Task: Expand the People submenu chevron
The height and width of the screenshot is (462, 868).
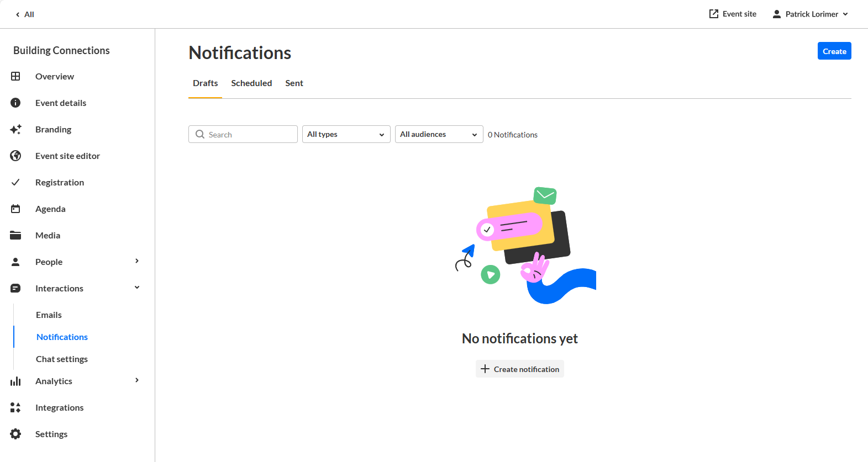Action: point(137,261)
